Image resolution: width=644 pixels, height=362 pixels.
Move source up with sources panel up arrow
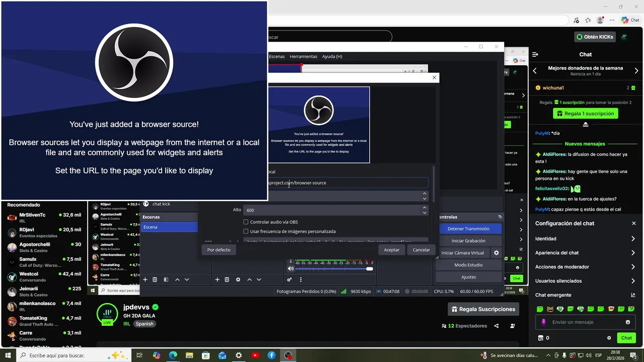(x=249, y=280)
